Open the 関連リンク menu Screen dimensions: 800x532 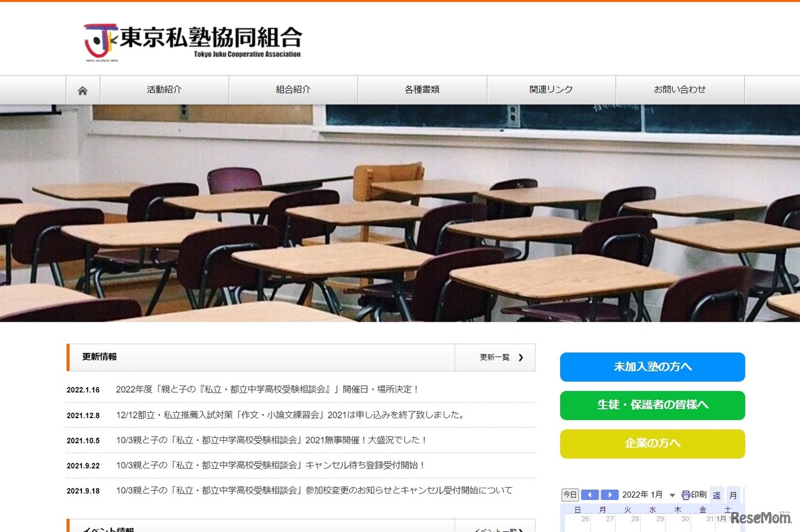click(551, 90)
